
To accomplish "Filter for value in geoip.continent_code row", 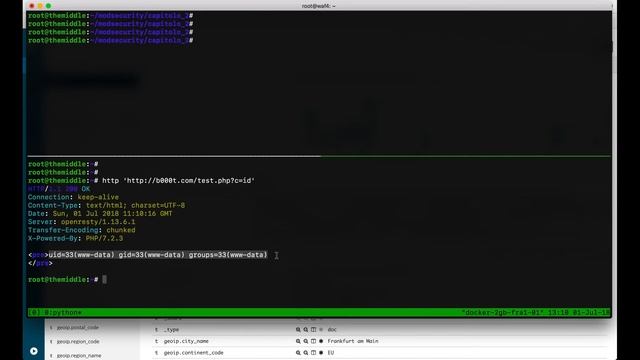I will 298,352.
